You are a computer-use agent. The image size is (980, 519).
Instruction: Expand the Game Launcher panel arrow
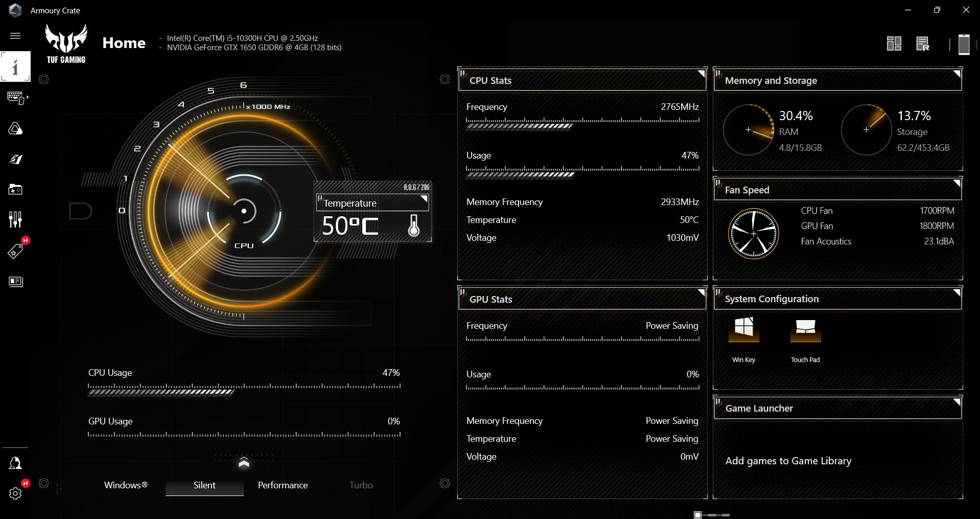point(957,402)
